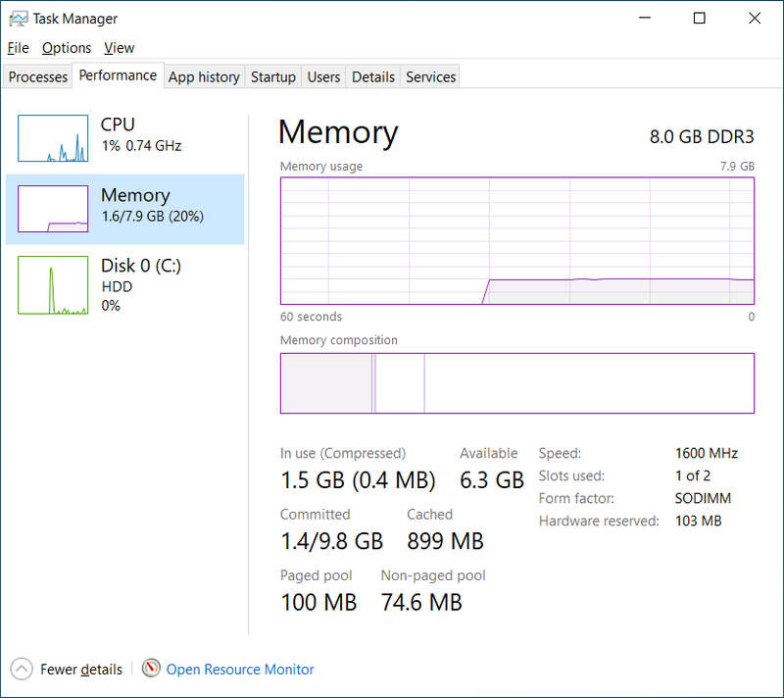Screen dimensions: 784x698
Task: Click the CPU 1% 0.74 GHz label
Action: pyautogui.click(x=141, y=134)
